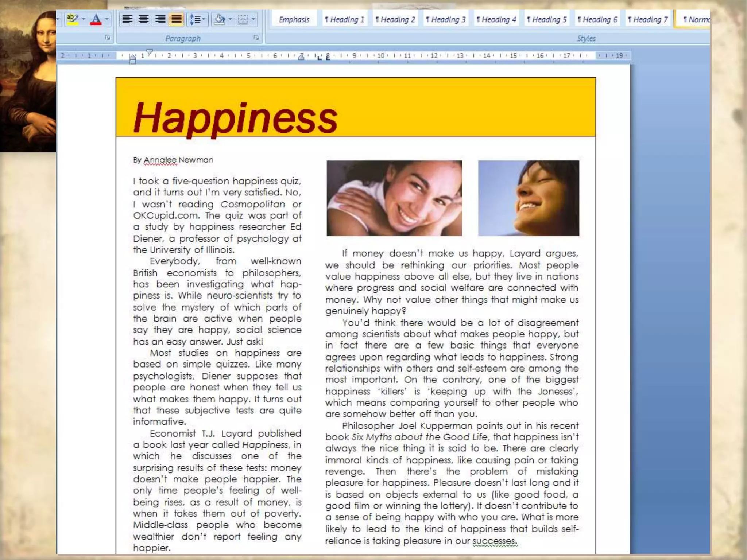Click the borders grid icon
The height and width of the screenshot is (560, 747).
tap(243, 19)
